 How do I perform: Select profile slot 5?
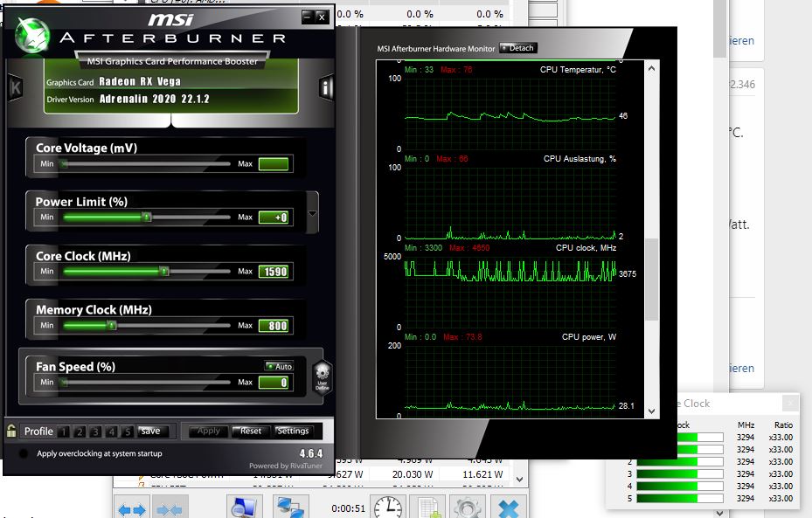(x=128, y=431)
